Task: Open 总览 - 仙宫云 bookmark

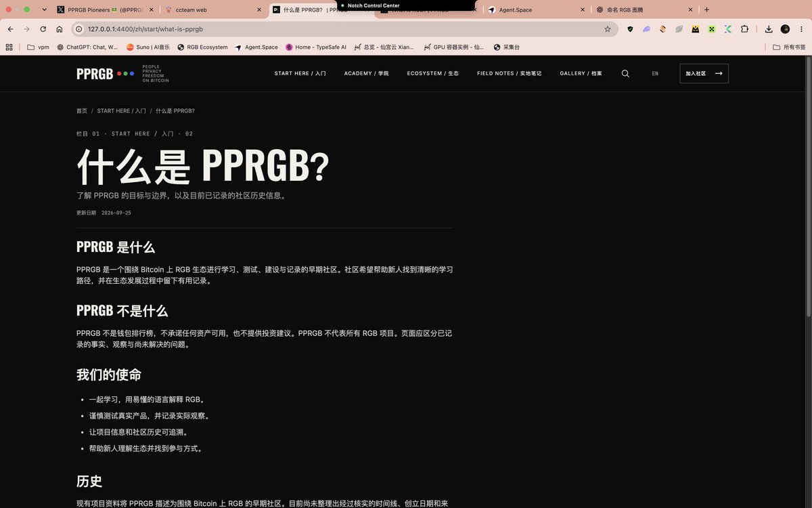Action: coord(384,47)
